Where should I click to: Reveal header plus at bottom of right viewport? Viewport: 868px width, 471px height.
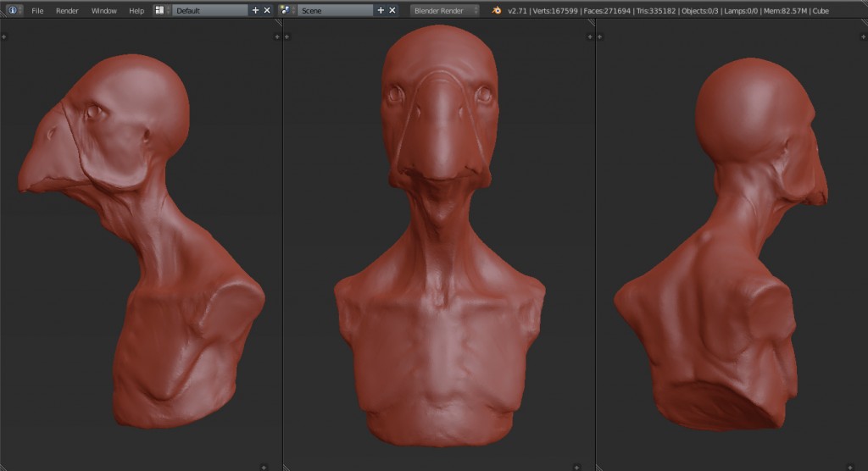[x=850, y=467]
